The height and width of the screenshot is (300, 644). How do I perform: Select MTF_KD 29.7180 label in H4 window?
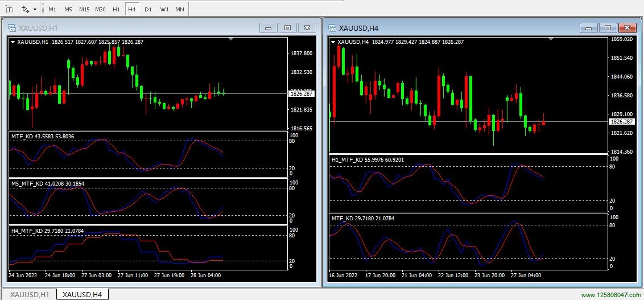click(x=362, y=218)
